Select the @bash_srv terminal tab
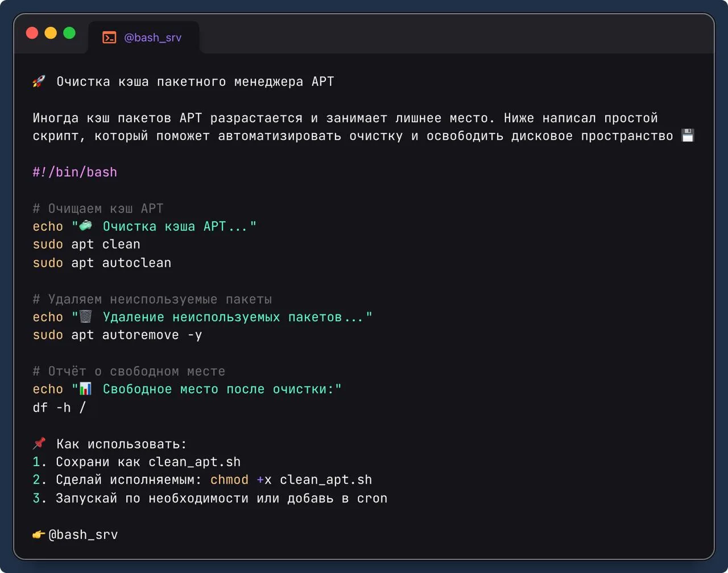Viewport: 728px width, 573px height. tap(143, 38)
